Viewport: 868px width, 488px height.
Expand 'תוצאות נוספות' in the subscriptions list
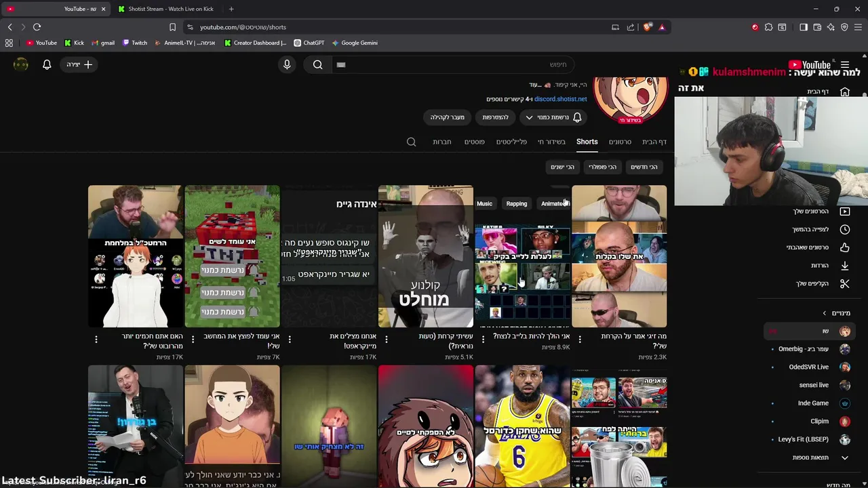(x=821, y=457)
